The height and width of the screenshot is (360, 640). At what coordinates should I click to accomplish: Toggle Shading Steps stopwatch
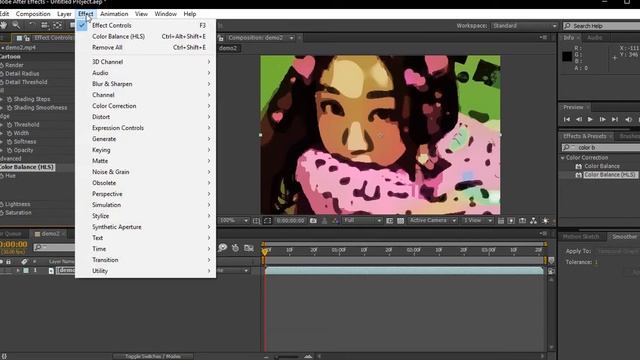(9, 99)
